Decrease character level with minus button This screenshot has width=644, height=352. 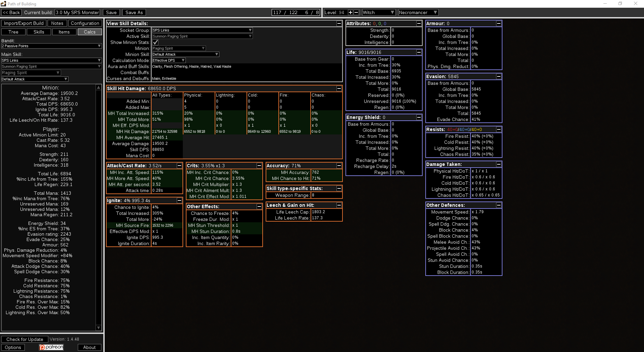[357, 12]
